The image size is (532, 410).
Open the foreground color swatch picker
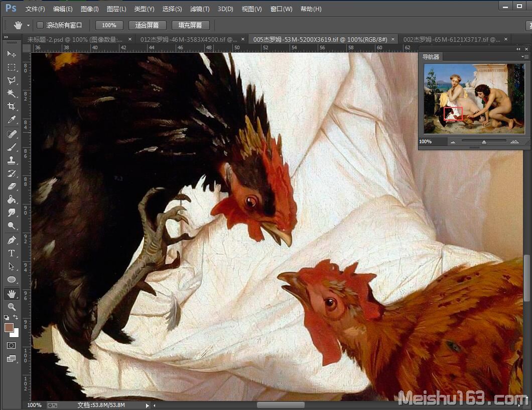[x=9, y=327]
